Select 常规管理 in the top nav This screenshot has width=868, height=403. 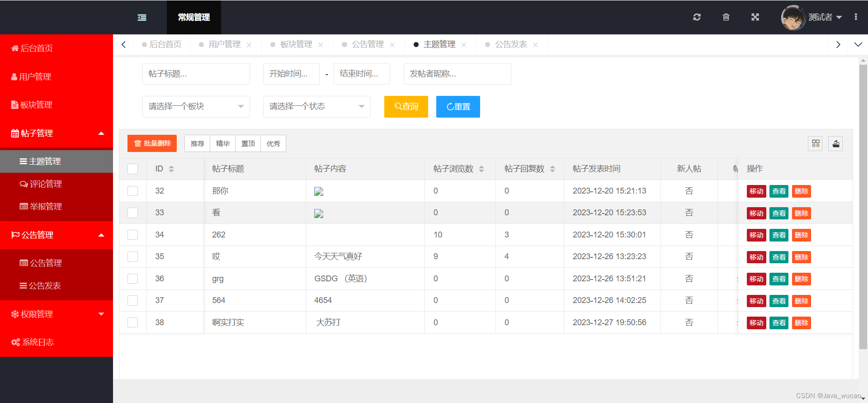[x=194, y=17]
